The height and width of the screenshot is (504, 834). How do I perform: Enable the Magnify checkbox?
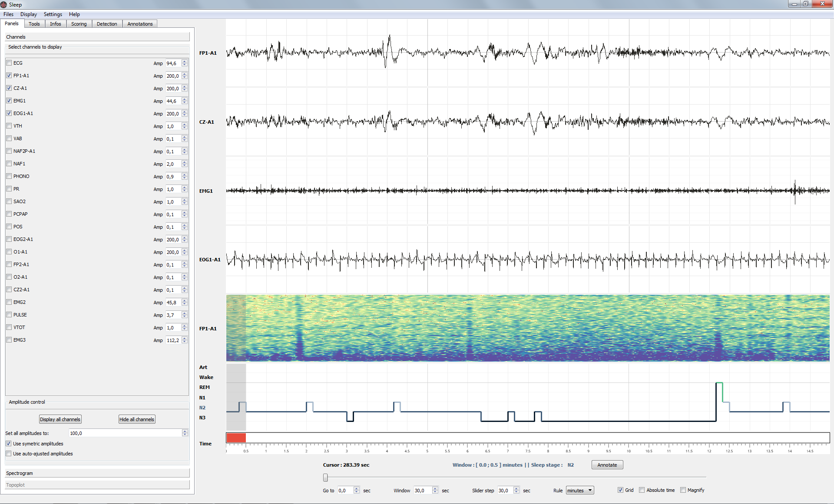point(683,490)
